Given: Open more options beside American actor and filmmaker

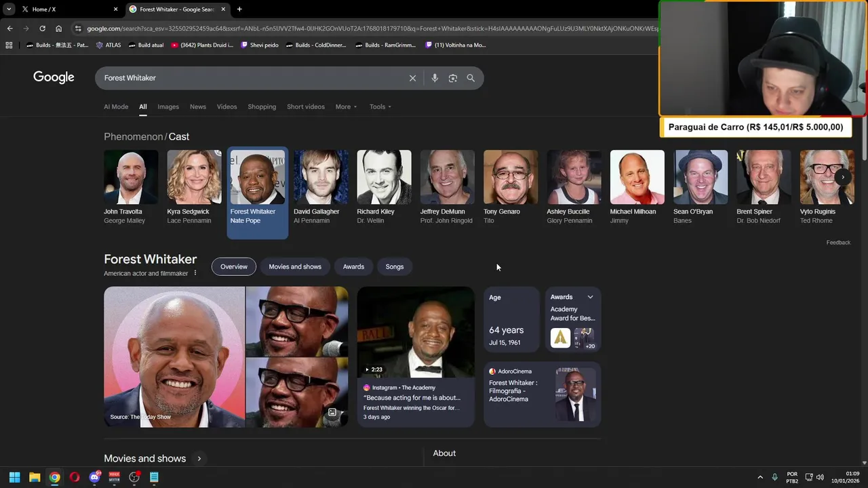Looking at the screenshot, I should (x=195, y=273).
